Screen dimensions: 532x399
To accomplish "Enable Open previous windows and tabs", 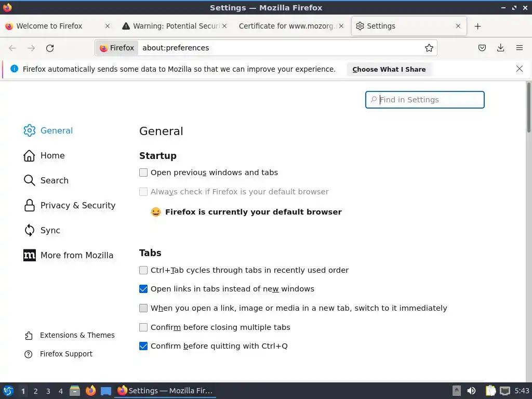I will click(x=143, y=172).
